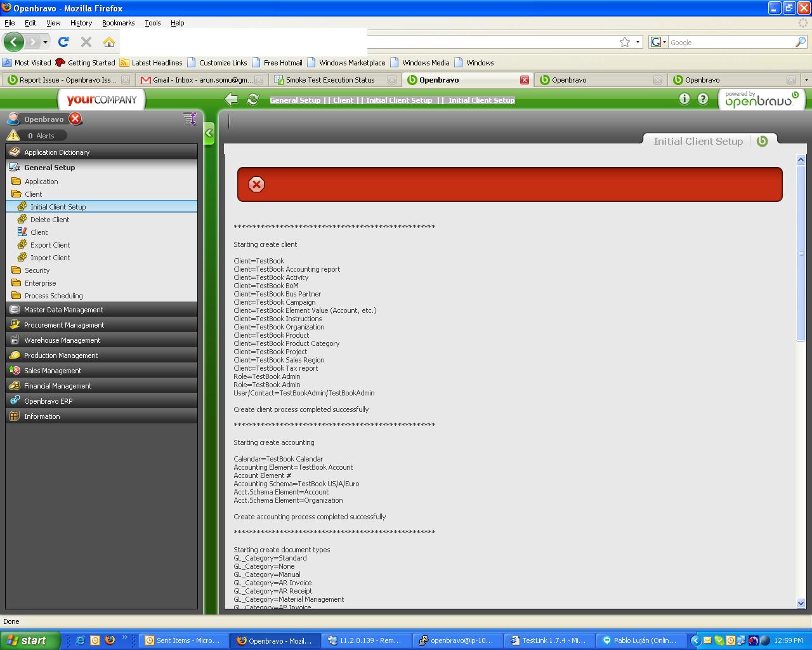Switch to TestLink 1.7.4 taskbar window
This screenshot has height=650, width=812.
(549, 640)
